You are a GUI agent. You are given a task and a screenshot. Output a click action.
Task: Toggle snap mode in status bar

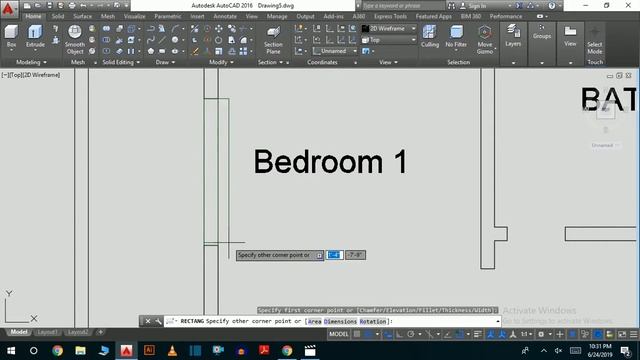pos(368,334)
